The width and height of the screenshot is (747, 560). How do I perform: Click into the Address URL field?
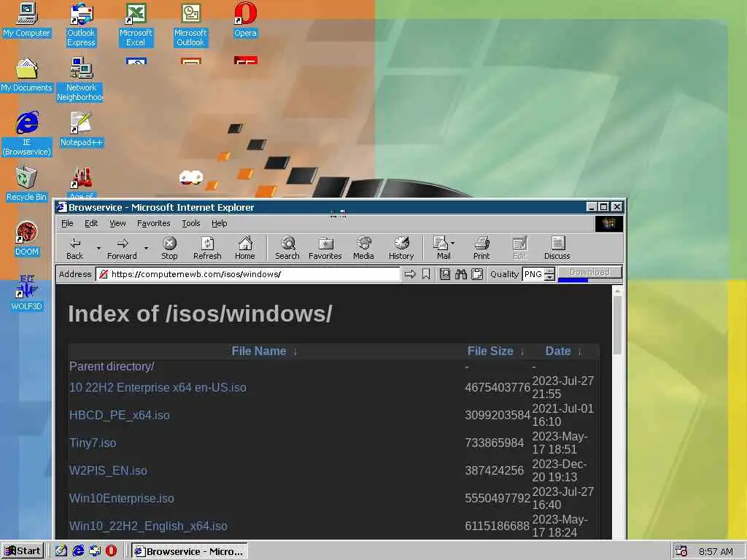[x=248, y=274]
